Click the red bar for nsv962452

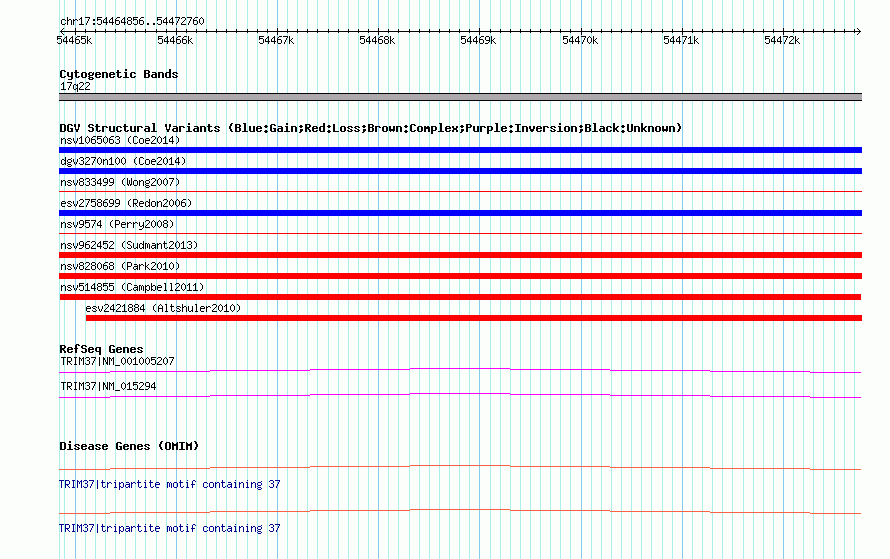pos(460,255)
